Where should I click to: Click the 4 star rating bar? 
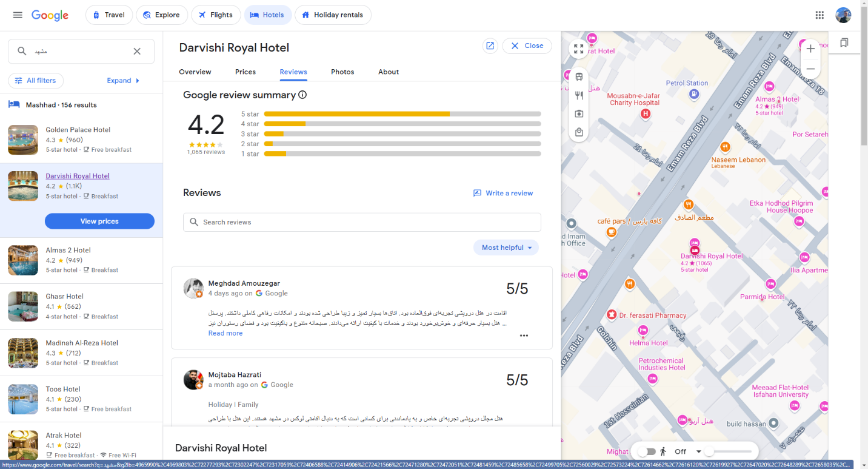(402, 124)
